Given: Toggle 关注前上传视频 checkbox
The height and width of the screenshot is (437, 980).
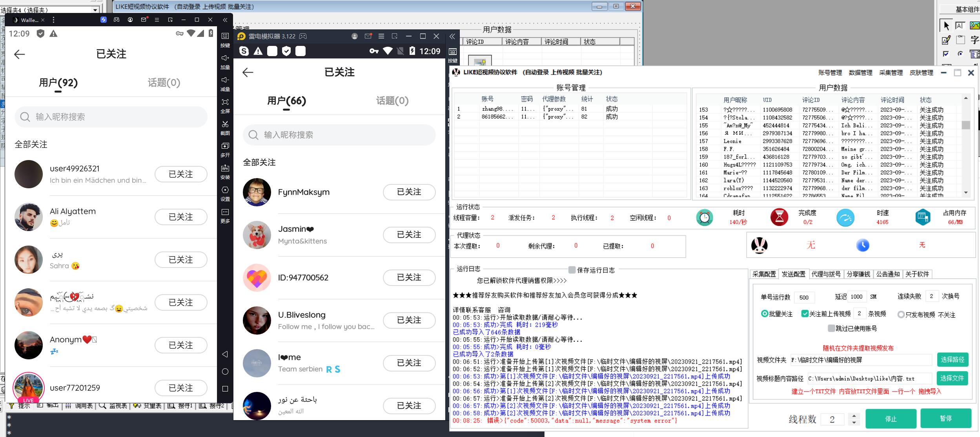Looking at the screenshot, I should click(x=805, y=313).
